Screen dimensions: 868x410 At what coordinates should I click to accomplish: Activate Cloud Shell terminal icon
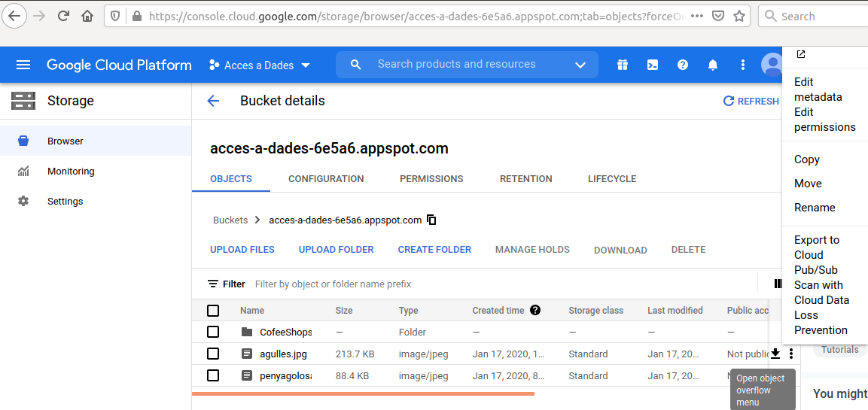point(653,65)
